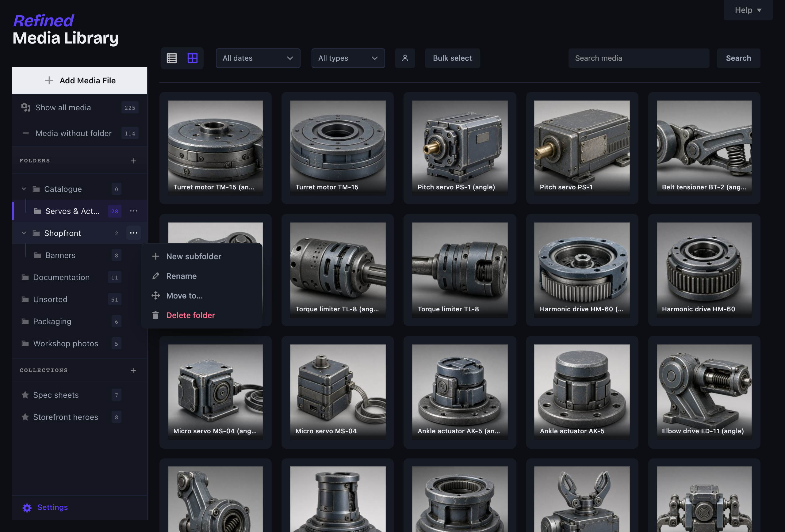Open the Pitch servo PS-1 (angle) thumbnail
Viewport: 785px width, 532px height.
[x=460, y=148]
